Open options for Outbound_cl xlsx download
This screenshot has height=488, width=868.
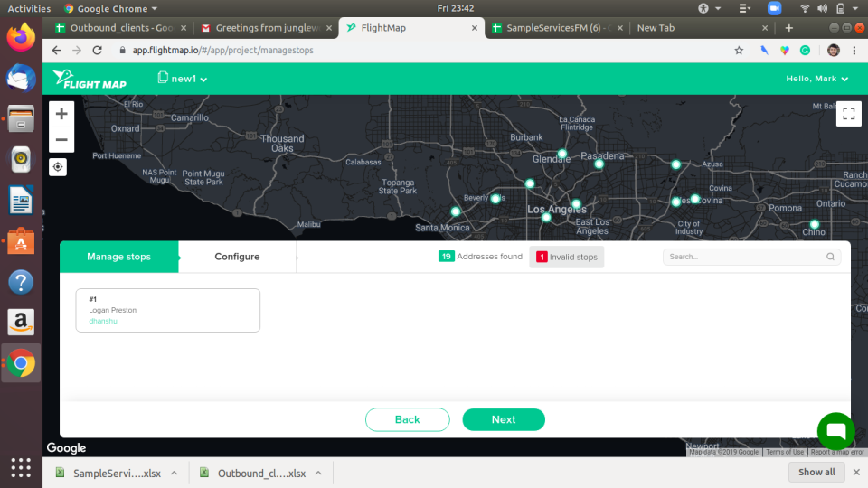pos(318,473)
